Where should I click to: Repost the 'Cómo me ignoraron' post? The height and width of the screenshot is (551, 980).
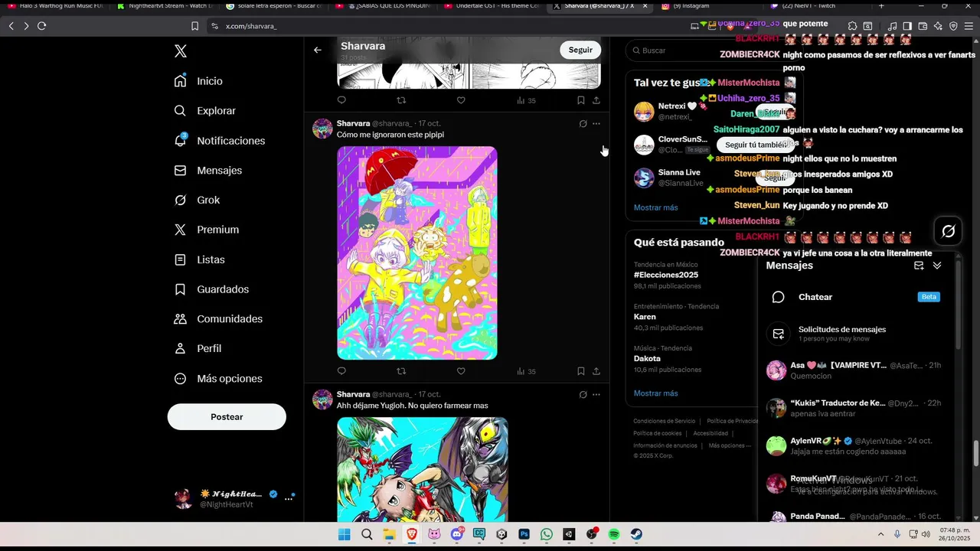coord(401,371)
